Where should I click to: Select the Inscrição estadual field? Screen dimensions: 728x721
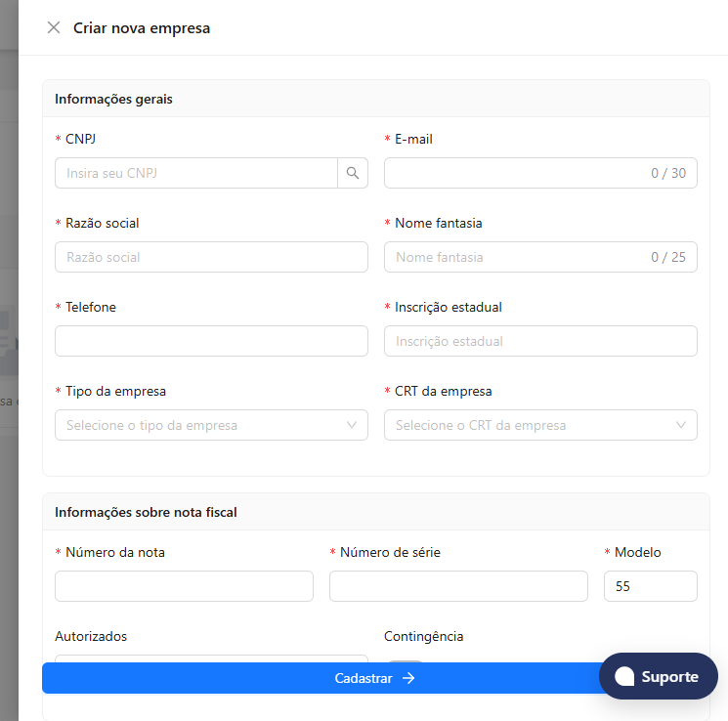pyautogui.click(x=540, y=341)
